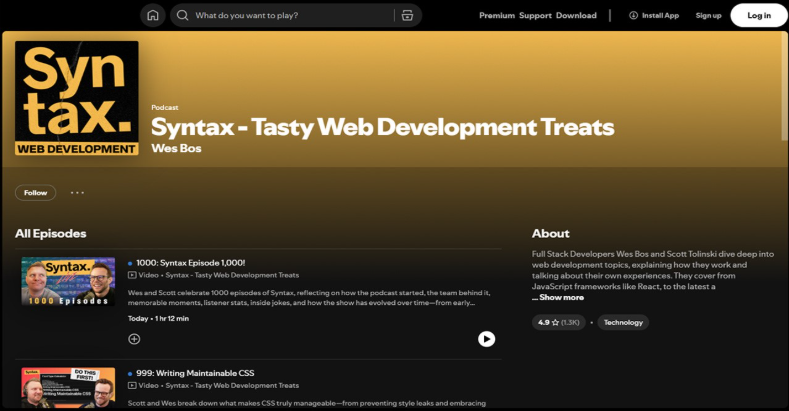Click the search magnifier icon

pos(183,15)
